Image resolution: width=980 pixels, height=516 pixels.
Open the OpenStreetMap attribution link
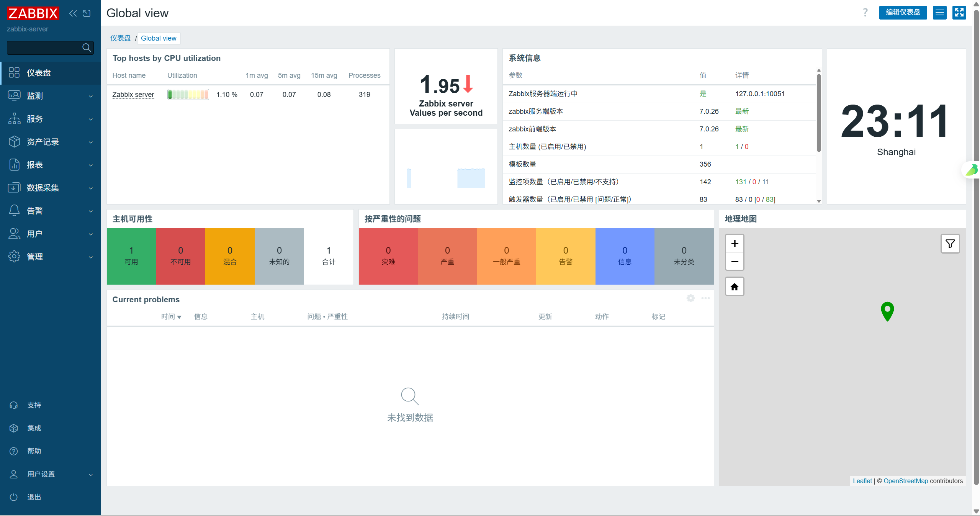coord(906,481)
